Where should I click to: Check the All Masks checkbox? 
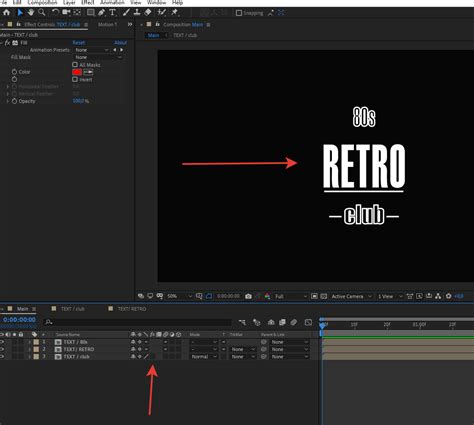pos(75,65)
